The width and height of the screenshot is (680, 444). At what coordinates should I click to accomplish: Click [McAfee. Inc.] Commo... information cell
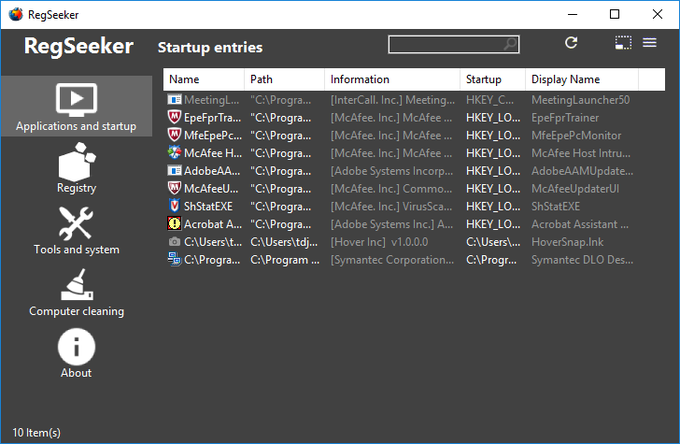(391, 189)
